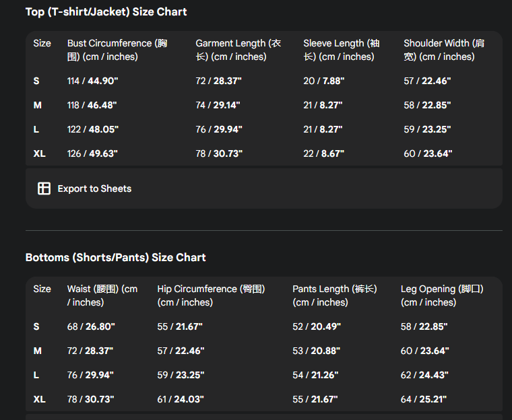Click the Pants Length column header
The height and width of the screenshot is (420, 512).
334,295
